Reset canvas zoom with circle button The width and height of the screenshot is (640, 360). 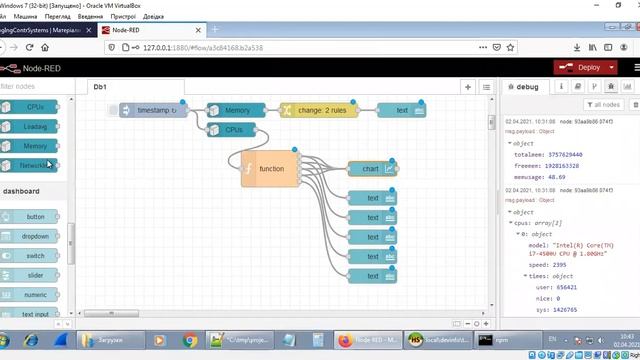[476, 324]
